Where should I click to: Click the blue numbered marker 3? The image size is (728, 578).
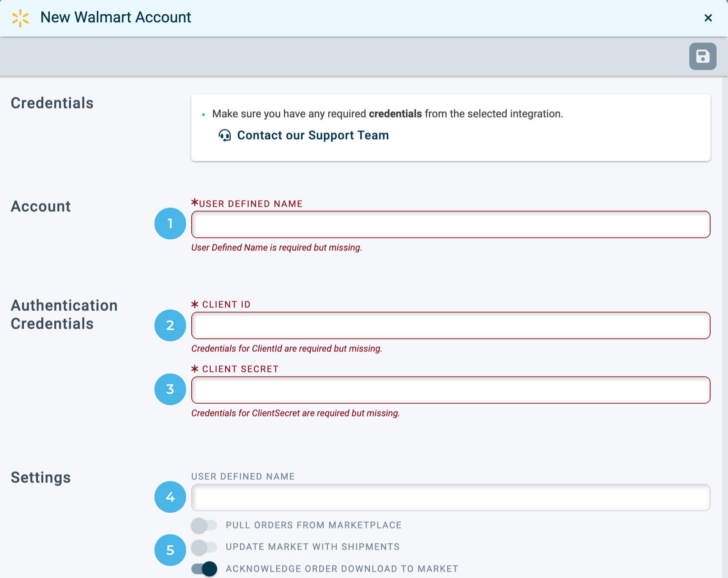tap(170, 389)
